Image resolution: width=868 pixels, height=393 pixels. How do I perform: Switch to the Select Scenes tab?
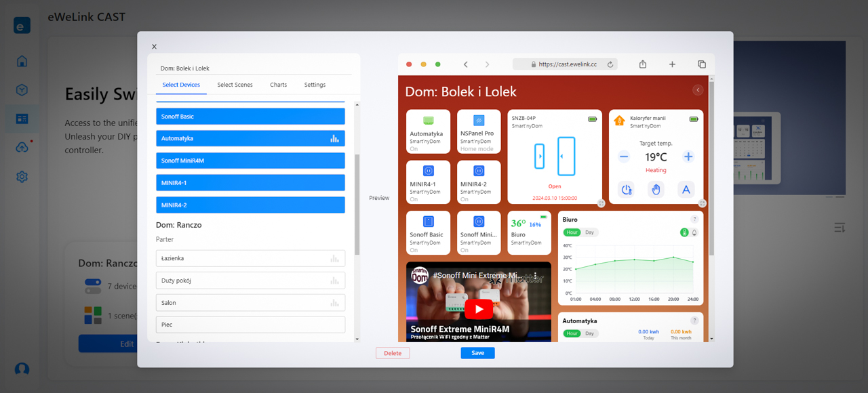[x=235, y=85]
